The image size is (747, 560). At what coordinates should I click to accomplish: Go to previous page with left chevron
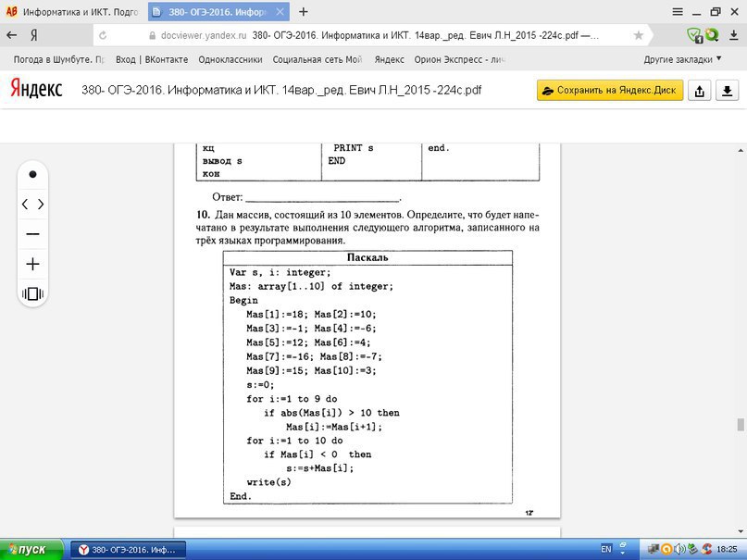pos(25,204)
